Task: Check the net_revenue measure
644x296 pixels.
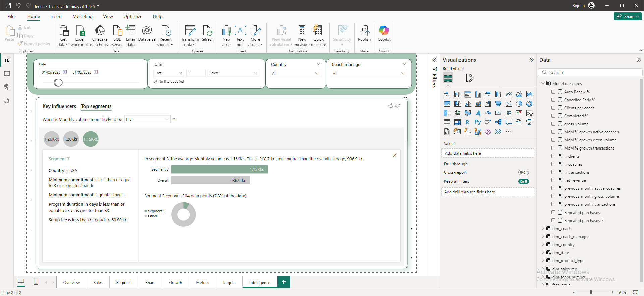Action: coord(553,180)
